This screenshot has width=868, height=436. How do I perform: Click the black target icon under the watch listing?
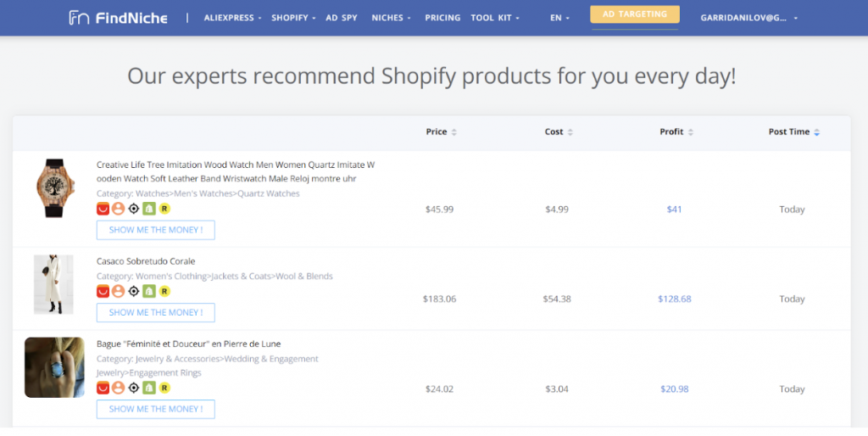click(133, 209)
